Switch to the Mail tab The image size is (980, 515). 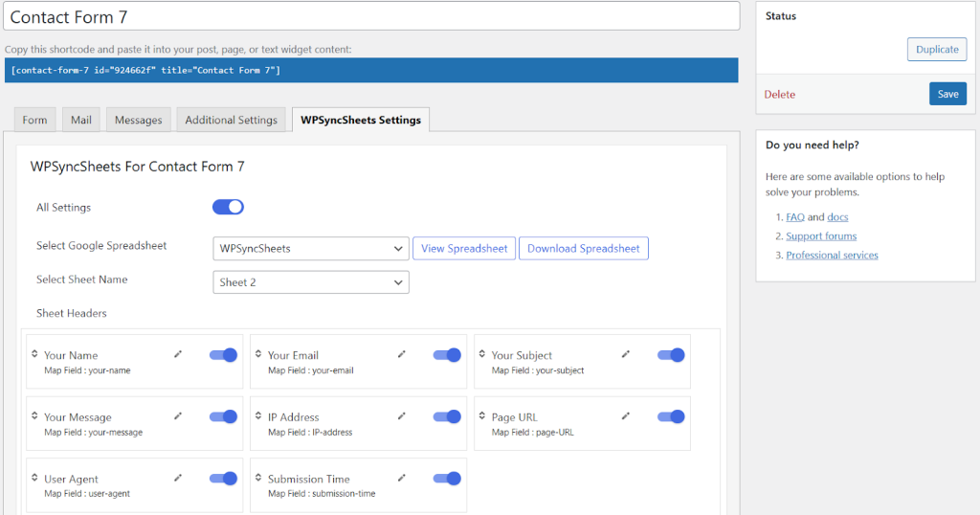(x=81, y=120)
